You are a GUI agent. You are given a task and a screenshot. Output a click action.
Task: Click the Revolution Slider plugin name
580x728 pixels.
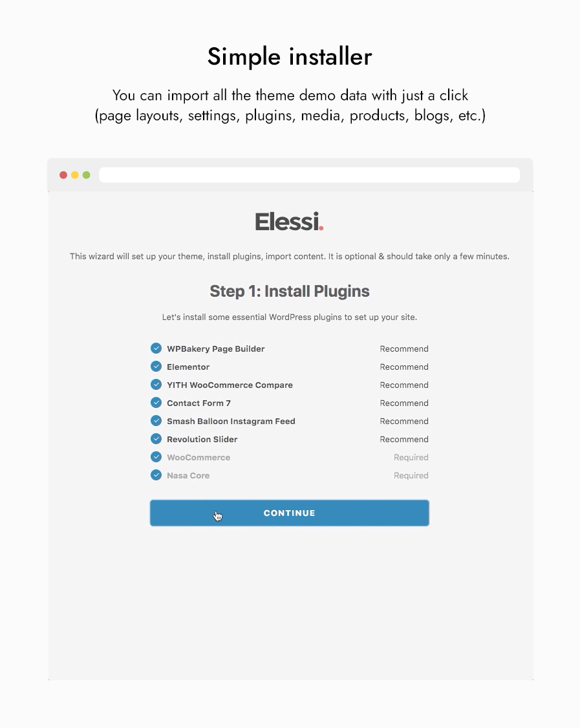coord(202,440)
